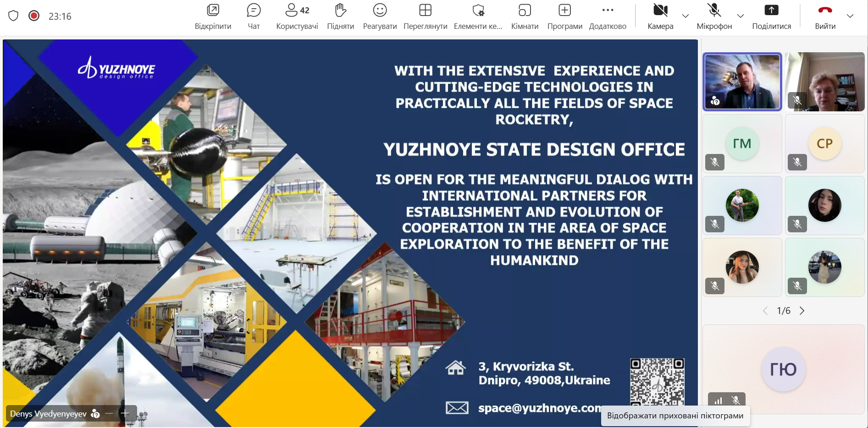Go to next participants page
Image resolution: width=868 pixels, height=428 pixels.
[802, 311]
